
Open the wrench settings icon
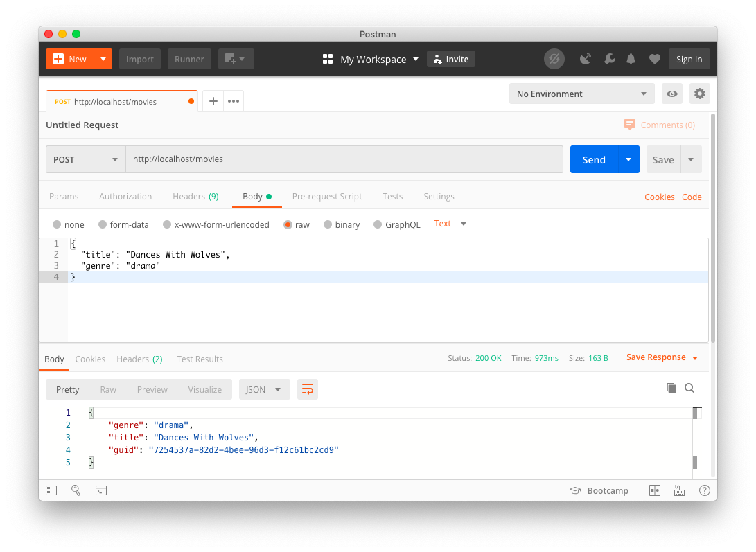609,60
